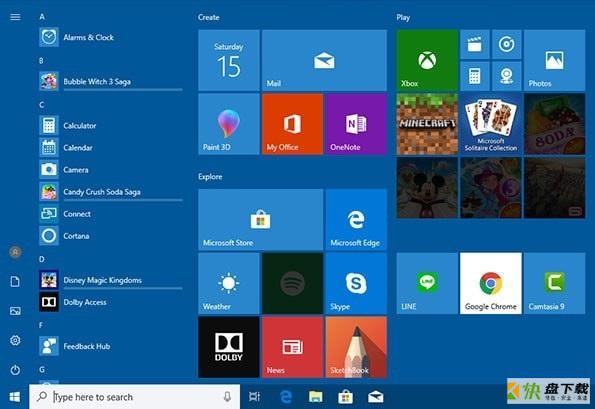Viewport: 595px width, 409px height.
Task: Click the Type here to search box
Action: click(135, 397)
